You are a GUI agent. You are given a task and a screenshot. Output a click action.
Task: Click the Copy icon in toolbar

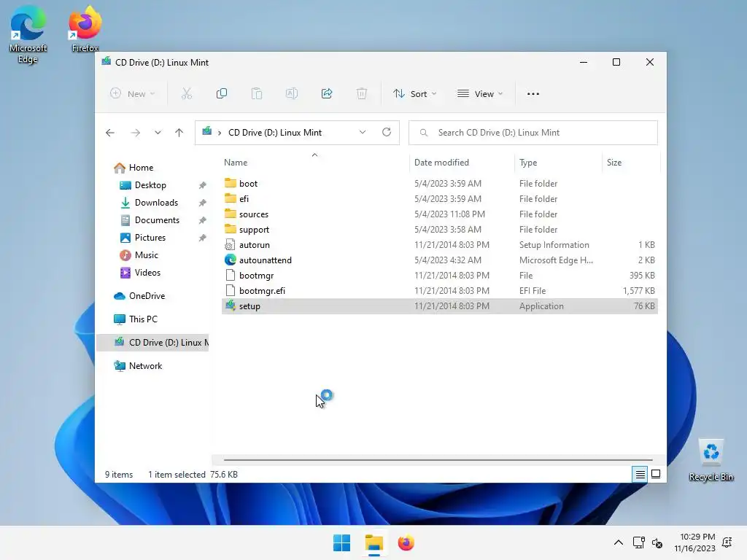222,94
